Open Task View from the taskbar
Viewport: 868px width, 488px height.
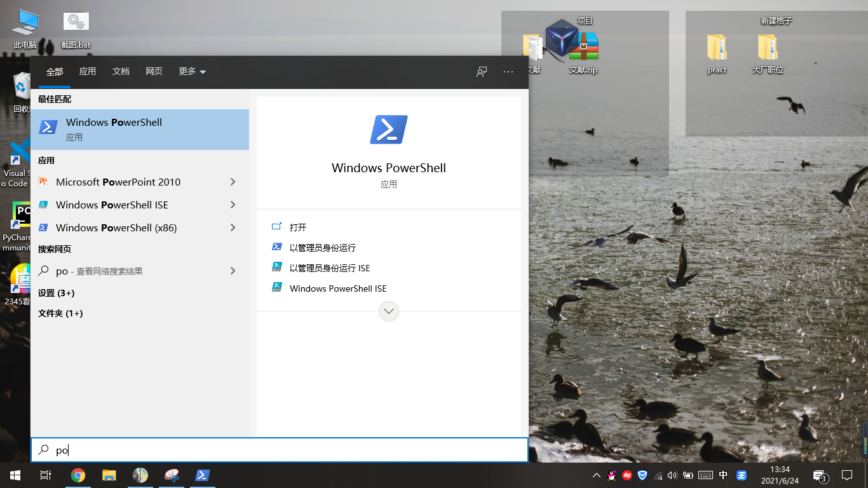click(46, 475)
